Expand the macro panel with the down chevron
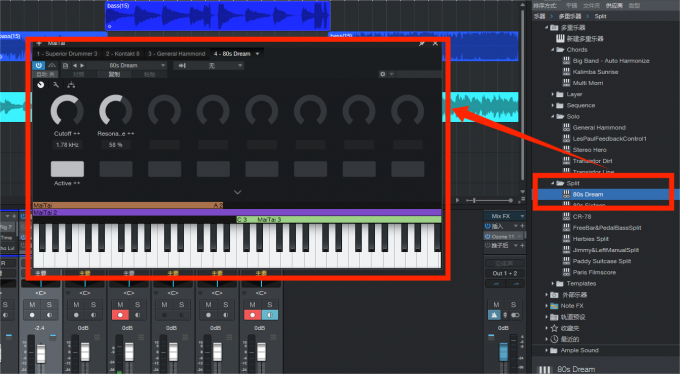This screenshot has width=680, height=374. (237, 192)
